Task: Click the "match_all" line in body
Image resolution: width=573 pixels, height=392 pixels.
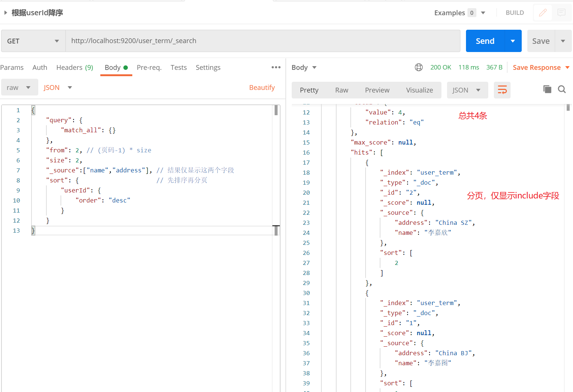Action: tap(88, 130)
